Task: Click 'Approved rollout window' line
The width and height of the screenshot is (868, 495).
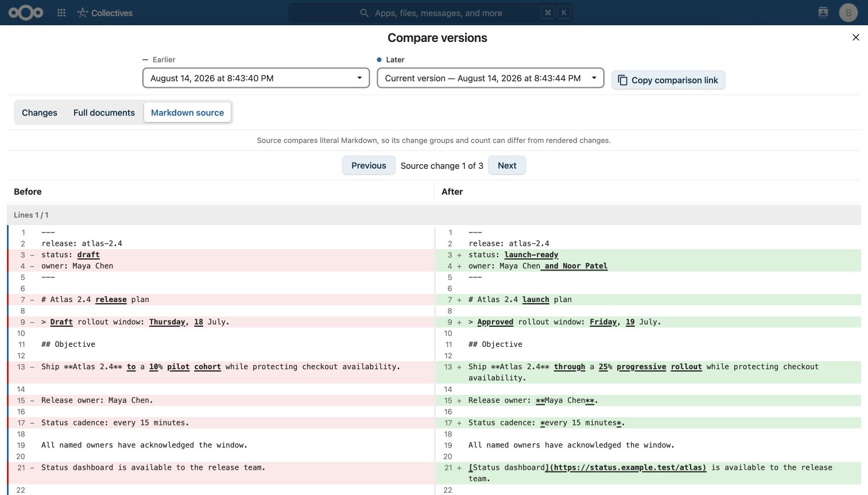Action: coord(648,322)
